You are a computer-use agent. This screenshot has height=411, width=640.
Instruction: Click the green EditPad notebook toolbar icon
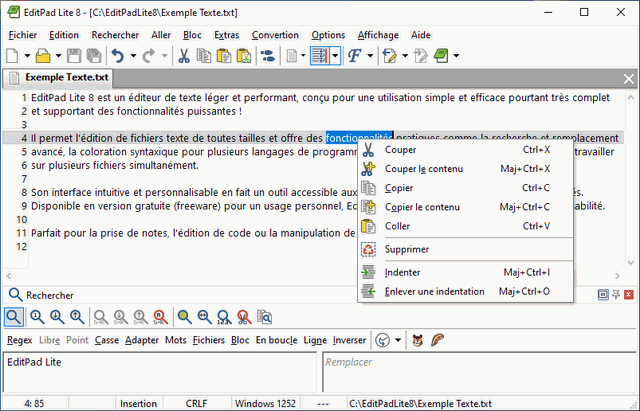[441, 56]
